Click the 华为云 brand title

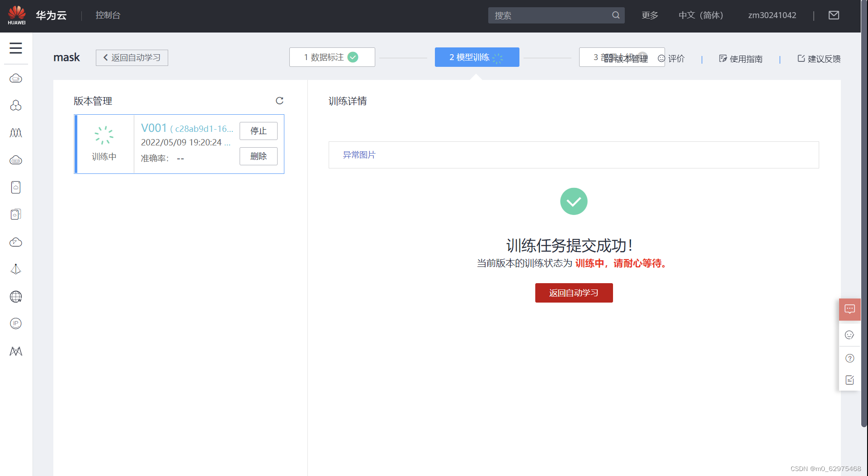point(52,15)
